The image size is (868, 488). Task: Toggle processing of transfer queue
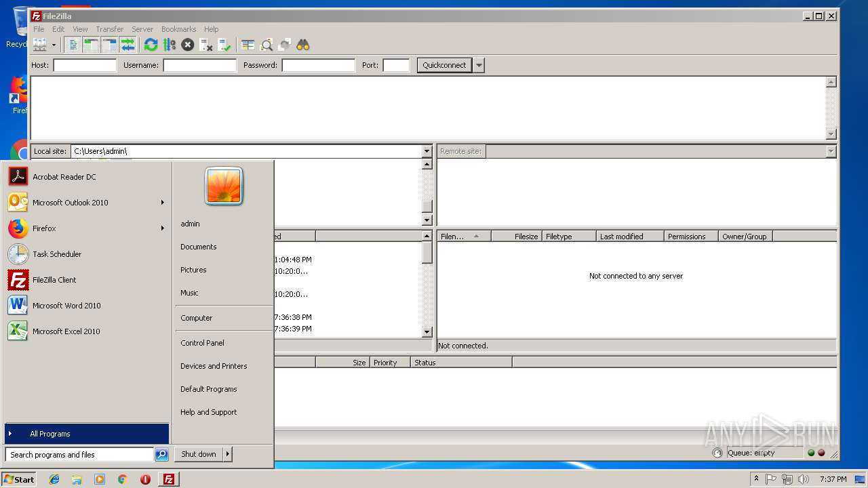(170, 45)
